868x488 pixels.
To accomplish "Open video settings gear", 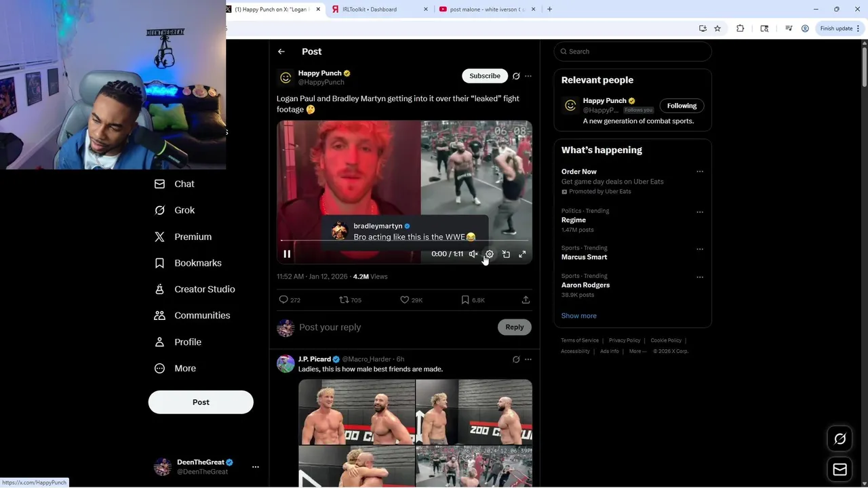I will tap(490, 254).
